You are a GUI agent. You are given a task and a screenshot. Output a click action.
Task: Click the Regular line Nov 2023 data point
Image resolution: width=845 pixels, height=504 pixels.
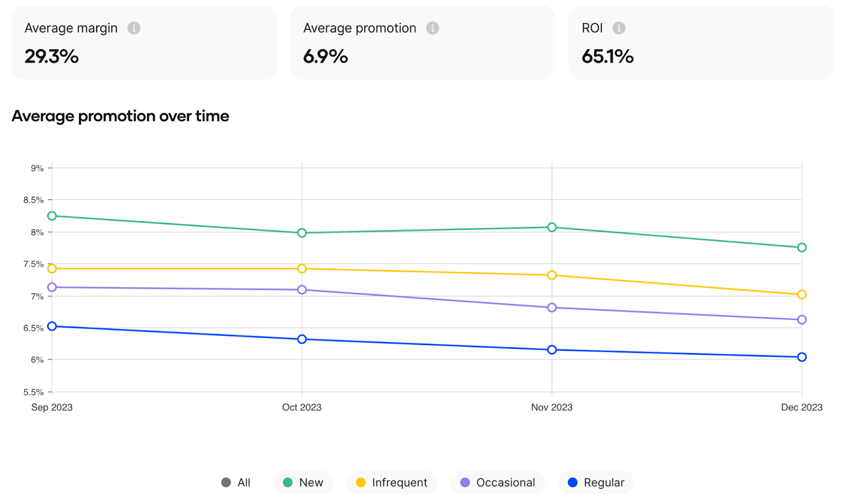point(552,350)
